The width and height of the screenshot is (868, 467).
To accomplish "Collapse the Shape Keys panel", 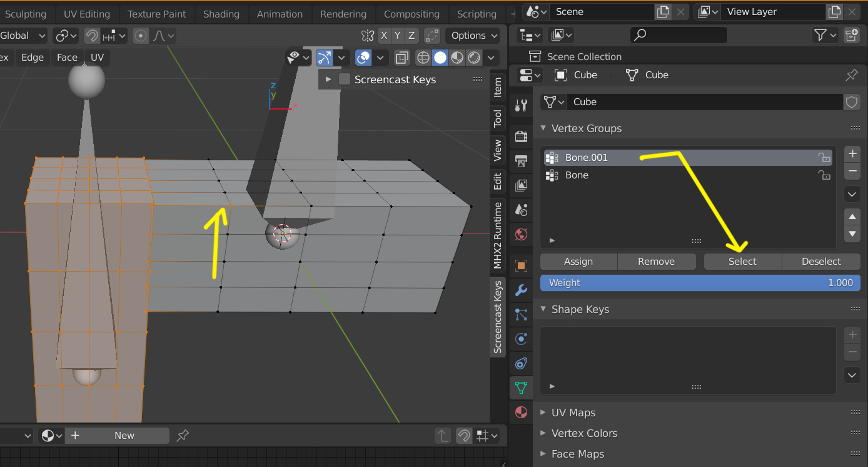I will pos(543,309).
